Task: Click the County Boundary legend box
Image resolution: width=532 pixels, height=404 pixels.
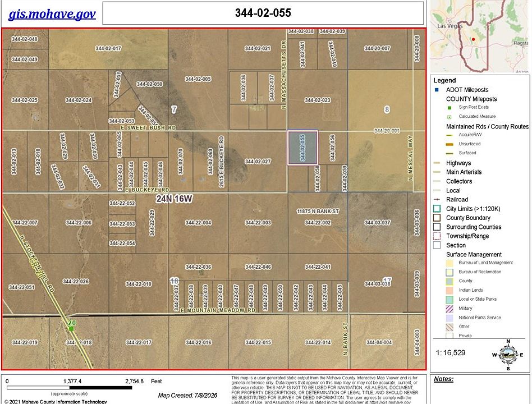Action: click(x=437, y=218)
